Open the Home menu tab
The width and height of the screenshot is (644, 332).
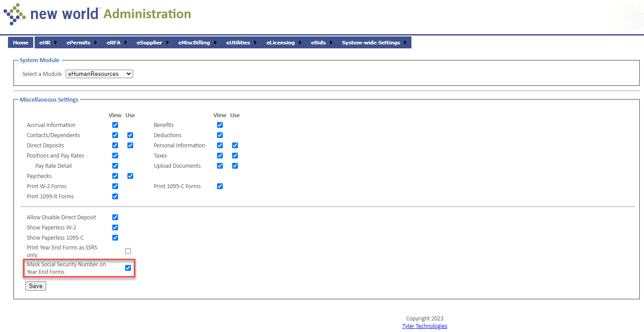tap(20, 43)
